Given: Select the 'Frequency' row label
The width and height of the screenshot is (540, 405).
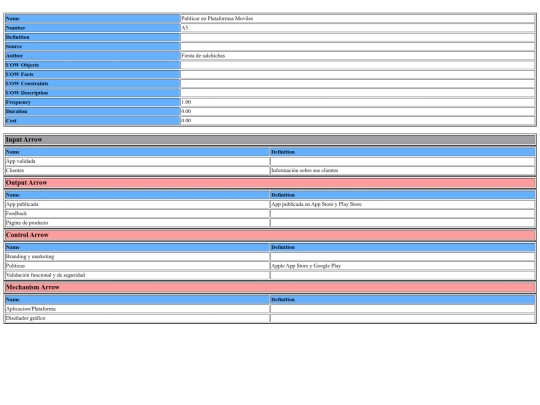Looking at the screenshot, I should tap(92, 102).
